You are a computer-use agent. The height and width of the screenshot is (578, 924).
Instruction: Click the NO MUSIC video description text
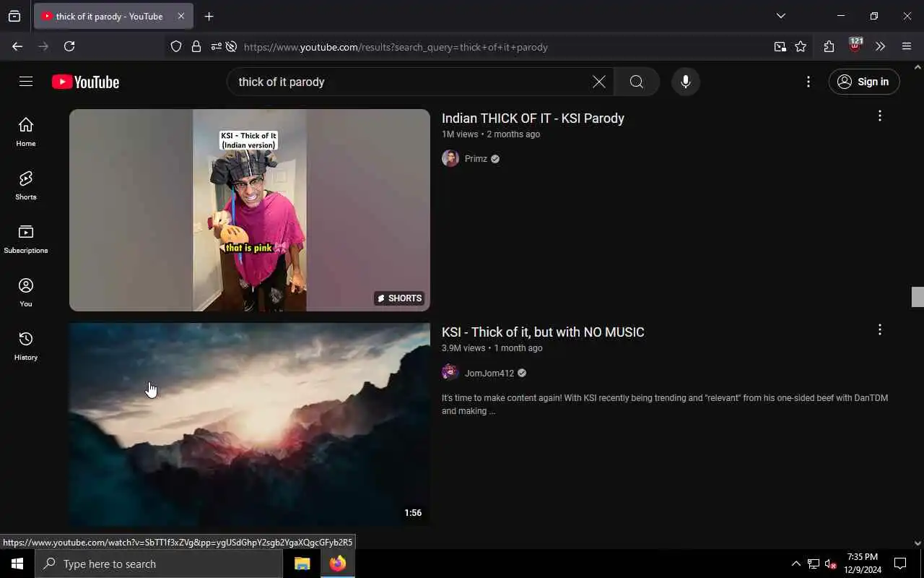click(665, 405)
